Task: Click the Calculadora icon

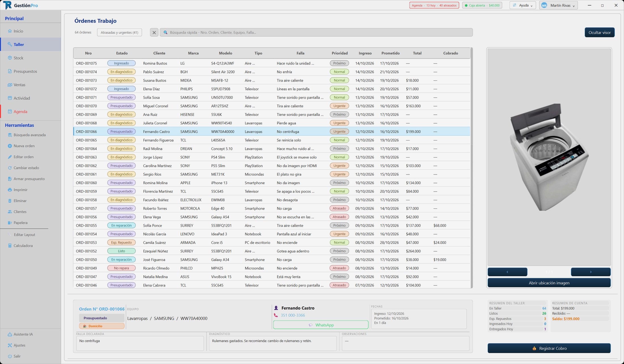Action: [10, 246]
